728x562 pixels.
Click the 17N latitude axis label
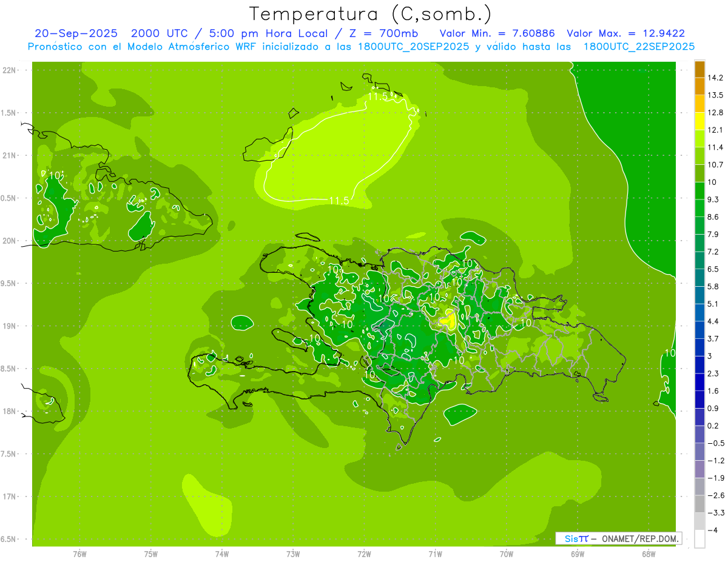(x=9, y=497)
